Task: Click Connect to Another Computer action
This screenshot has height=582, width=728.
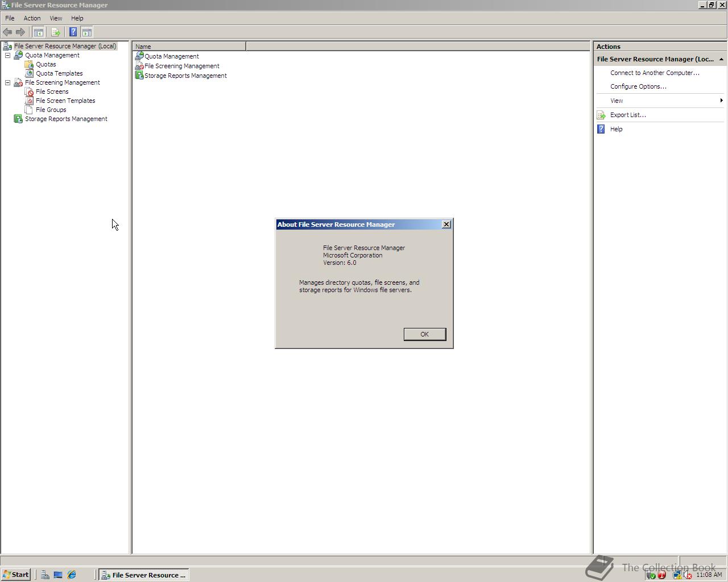Action: coord(655,73)
